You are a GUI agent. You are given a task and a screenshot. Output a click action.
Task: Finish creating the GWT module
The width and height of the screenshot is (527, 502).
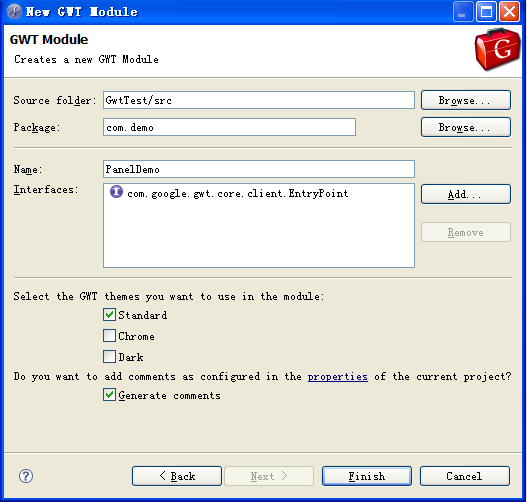point(367,476)
